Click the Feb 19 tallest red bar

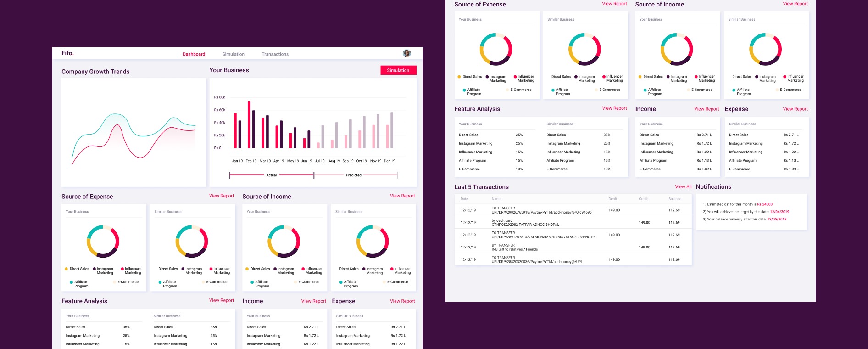click(x=249, y=124)
